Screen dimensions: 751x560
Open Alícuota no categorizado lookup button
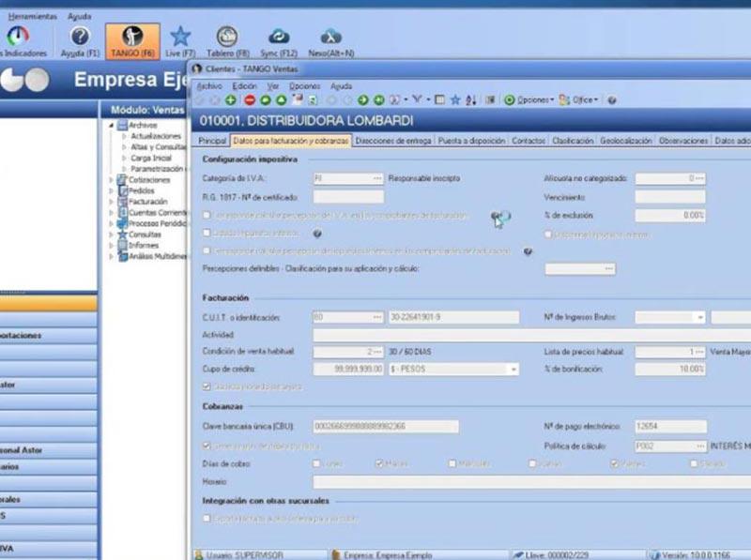click(699, 178)
